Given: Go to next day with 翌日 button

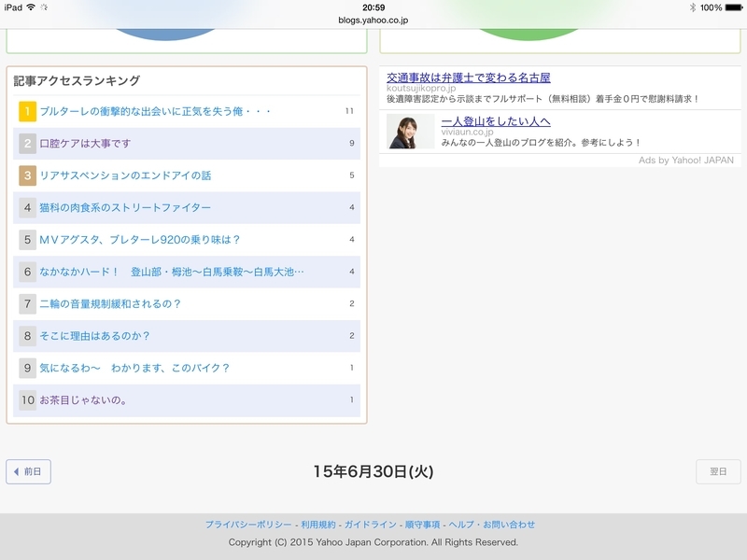Looking at the screenshot, I should coord(718,471).
